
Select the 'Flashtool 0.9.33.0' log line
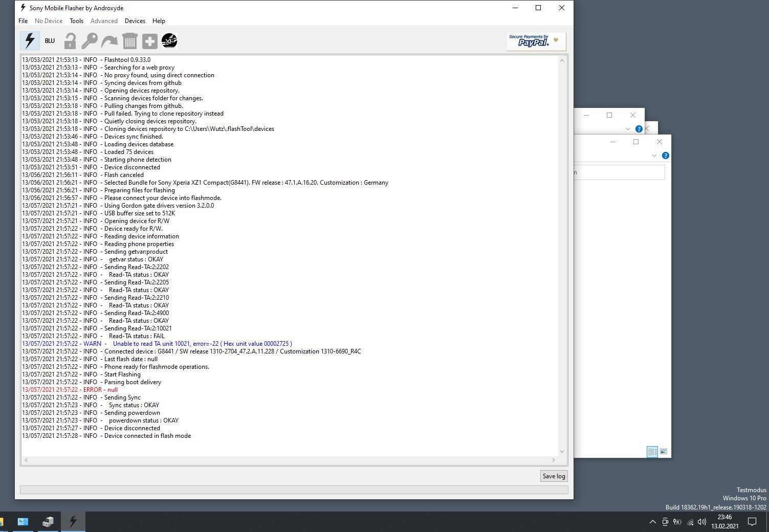coord(86,60)
